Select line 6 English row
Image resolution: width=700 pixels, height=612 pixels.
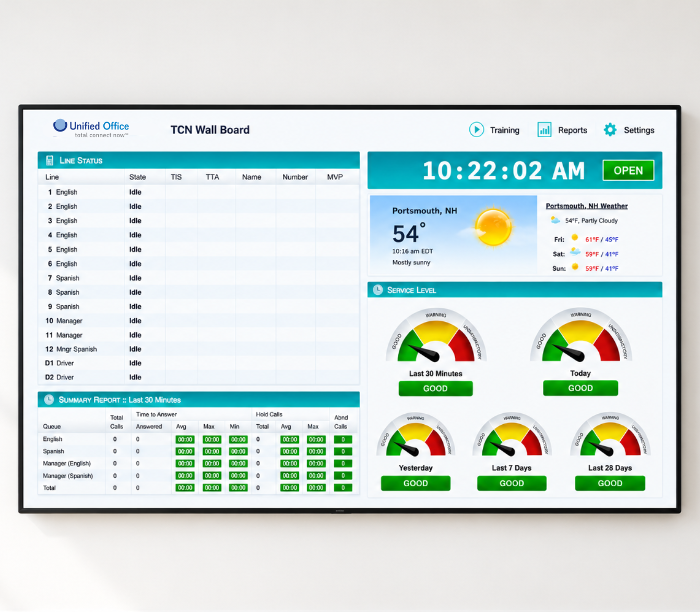[198, 263]
